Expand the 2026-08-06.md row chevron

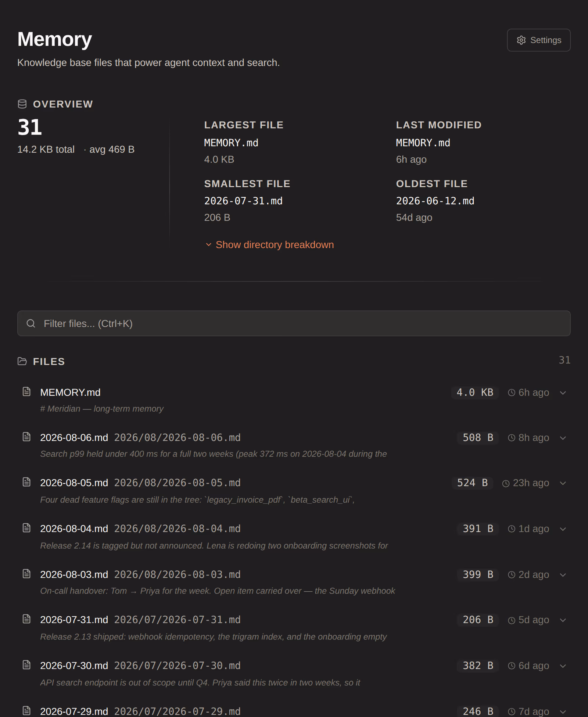pos(563,438)
